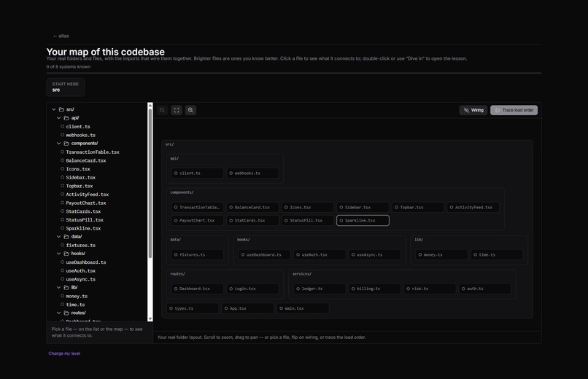Collapse the src/ folder in tree
The image size is (588, 379).
pos(54,109)
